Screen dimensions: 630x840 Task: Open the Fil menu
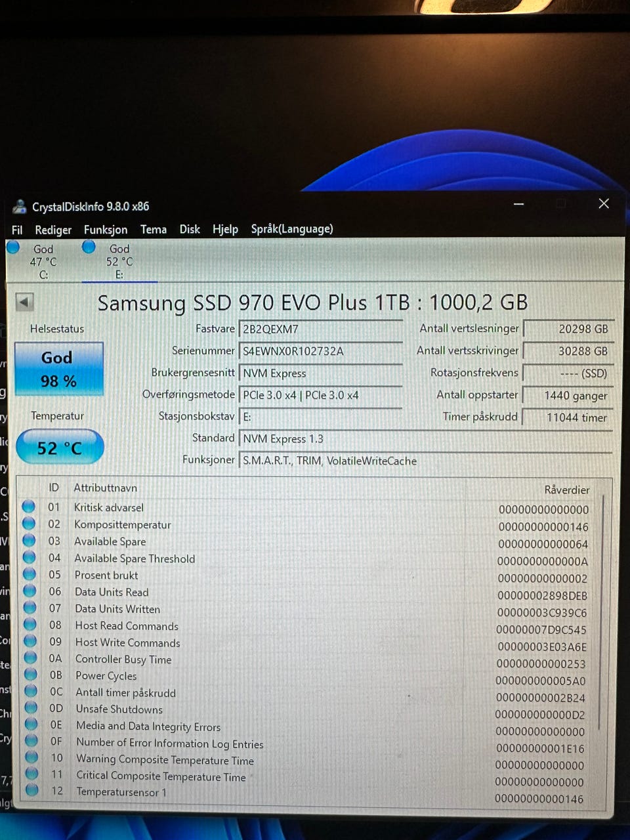17,230
